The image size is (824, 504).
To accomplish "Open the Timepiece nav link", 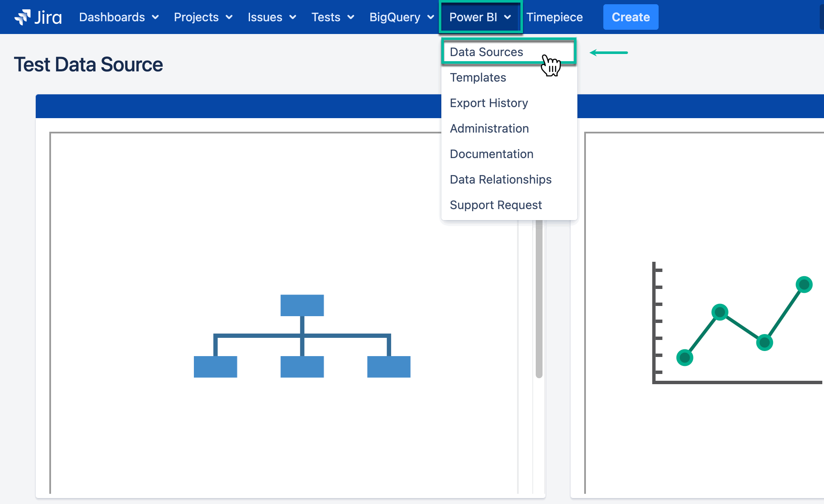I will coord(554,17).
